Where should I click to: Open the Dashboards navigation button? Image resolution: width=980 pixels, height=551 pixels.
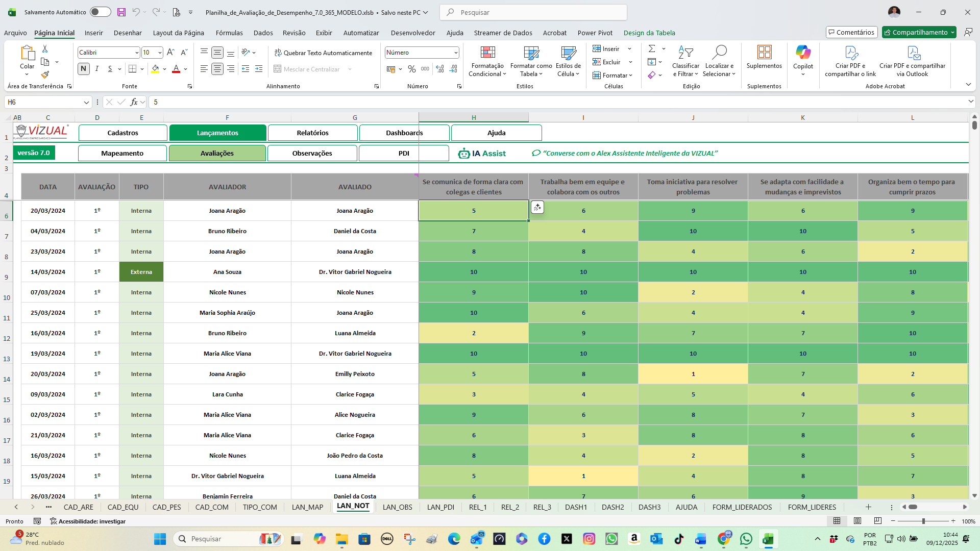[404, 133]
